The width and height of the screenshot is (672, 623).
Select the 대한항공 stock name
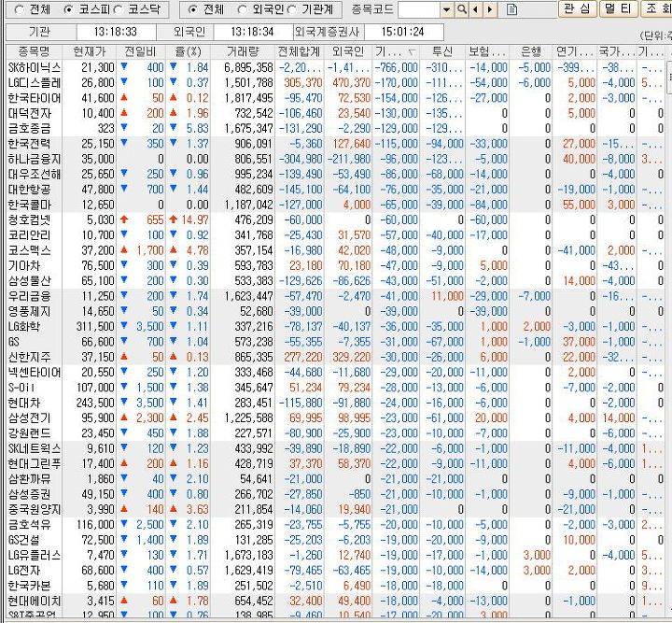click(30, 190)
